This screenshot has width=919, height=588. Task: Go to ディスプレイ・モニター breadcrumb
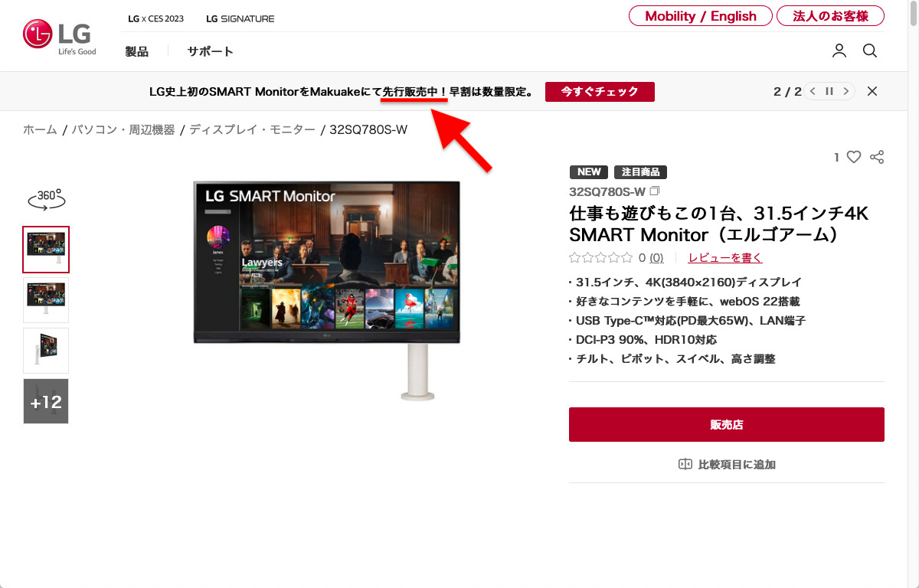point(253,130)
